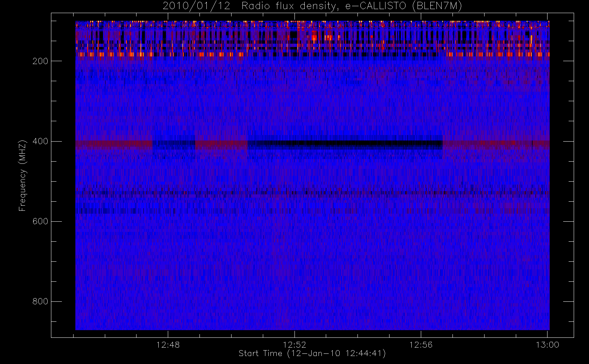Click the 12:52 time tick label
This screenshot has height=364, width=589.
(294, 345)
